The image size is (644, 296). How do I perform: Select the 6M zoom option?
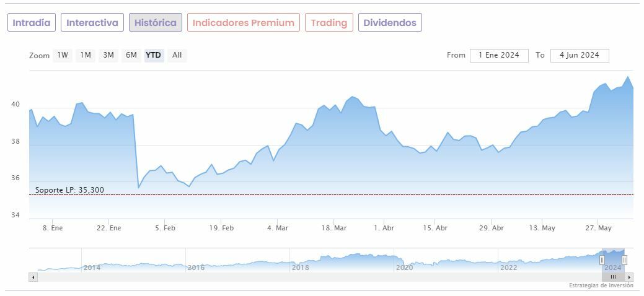click(x=131, y=55)
